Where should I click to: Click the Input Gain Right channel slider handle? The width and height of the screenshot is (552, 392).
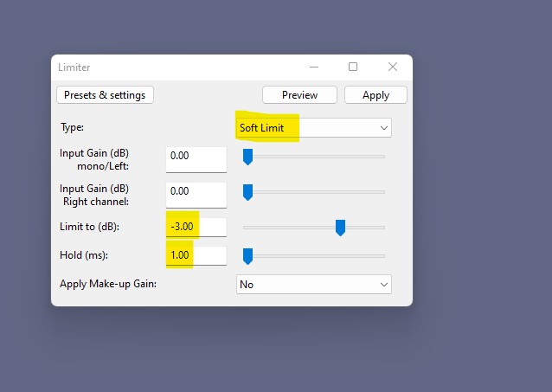247,192
